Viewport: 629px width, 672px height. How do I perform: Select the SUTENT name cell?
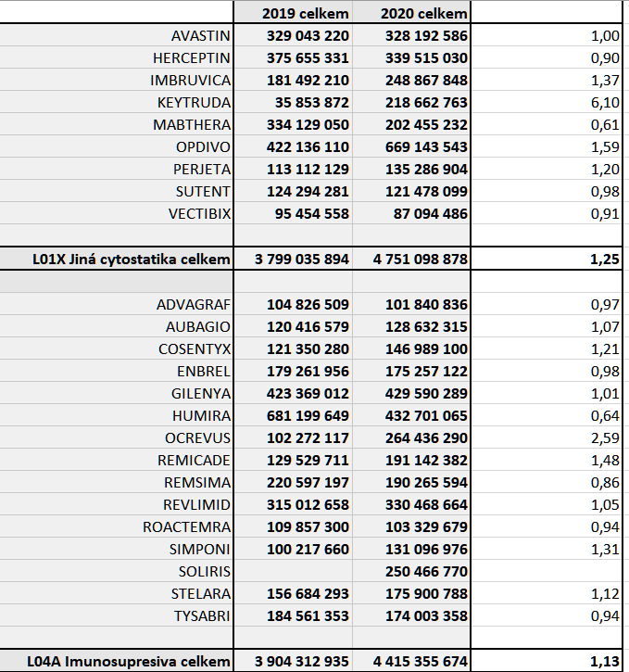[117, 191]
